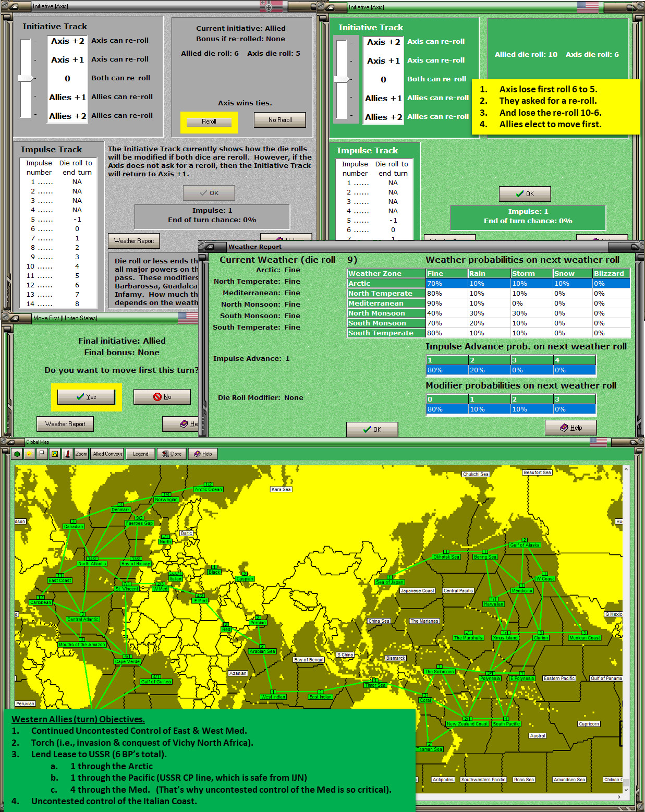Click the initiative track slider in grey Initiative window
Screen dimensions: 645x812
26,78
